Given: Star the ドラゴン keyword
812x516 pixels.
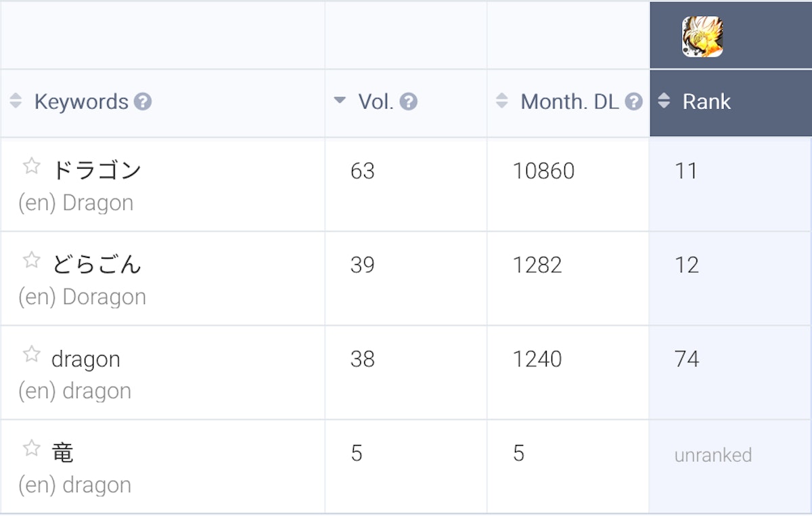Looking at the screenshot, I should point(31,167).
